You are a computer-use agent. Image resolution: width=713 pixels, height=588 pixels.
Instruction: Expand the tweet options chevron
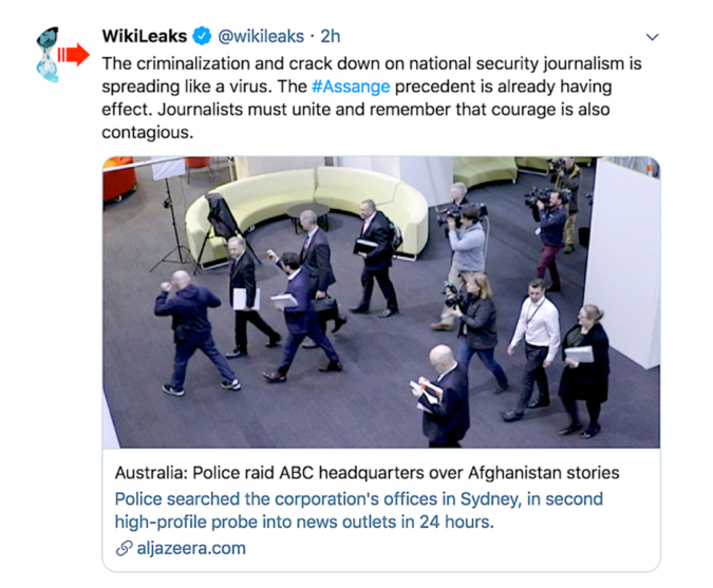point(652,37)
